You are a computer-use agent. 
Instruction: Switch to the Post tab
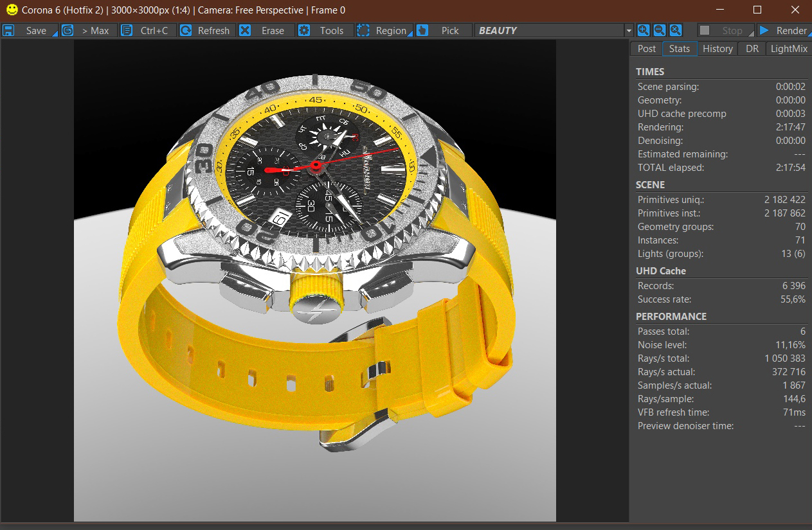click(x=646, y=49)
